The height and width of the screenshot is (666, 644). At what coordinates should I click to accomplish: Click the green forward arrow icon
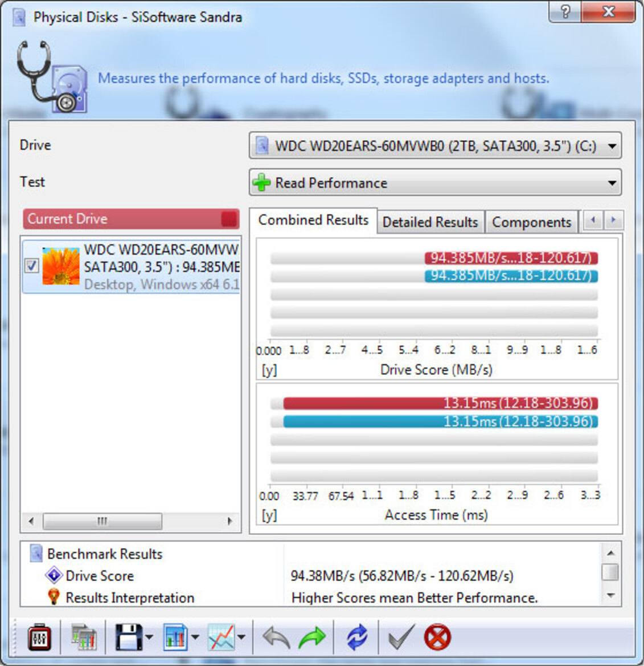[312, 637]
